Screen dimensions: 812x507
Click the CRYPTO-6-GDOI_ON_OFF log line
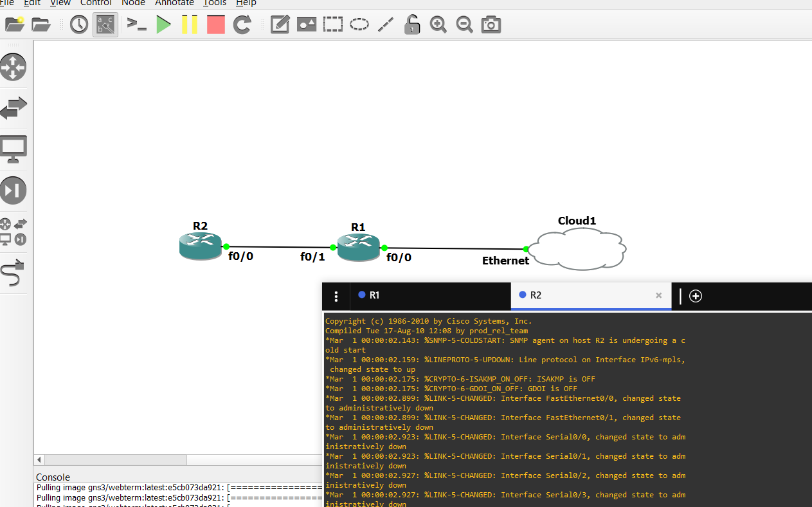click(451, 389)
